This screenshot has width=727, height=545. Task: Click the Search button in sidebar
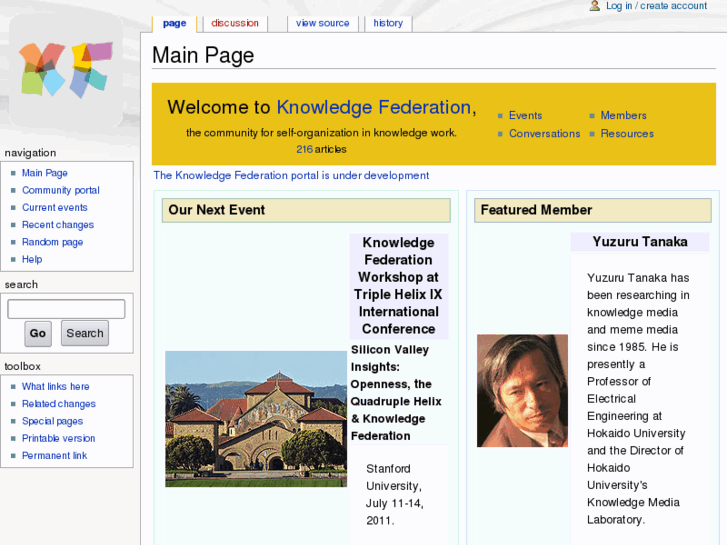coord(85,333)
